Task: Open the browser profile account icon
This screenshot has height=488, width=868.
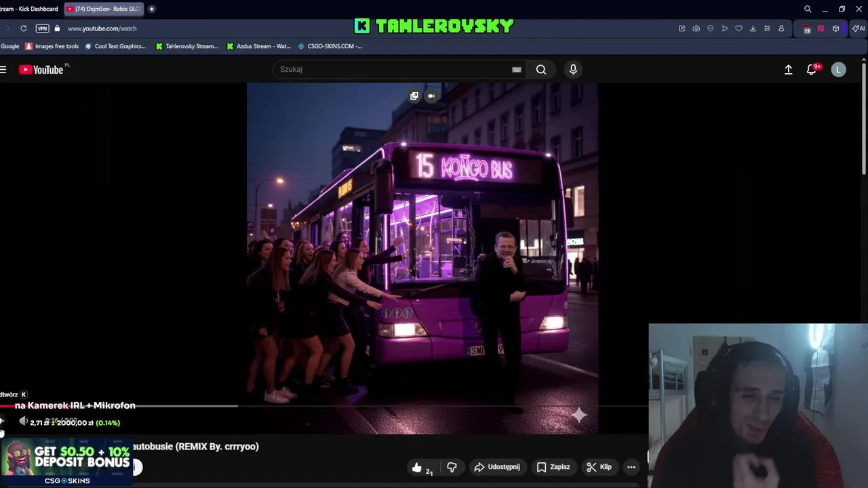Action: click(781, 28)
